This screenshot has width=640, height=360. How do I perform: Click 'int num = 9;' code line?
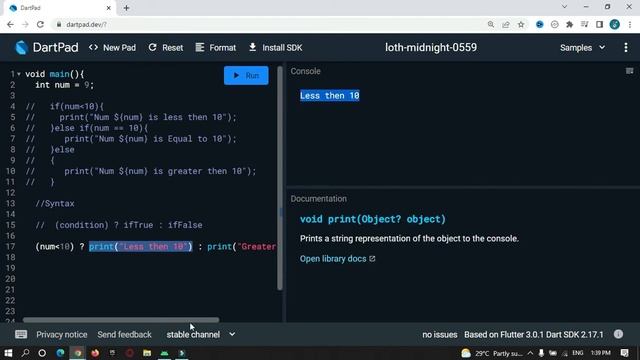(64, 85)
